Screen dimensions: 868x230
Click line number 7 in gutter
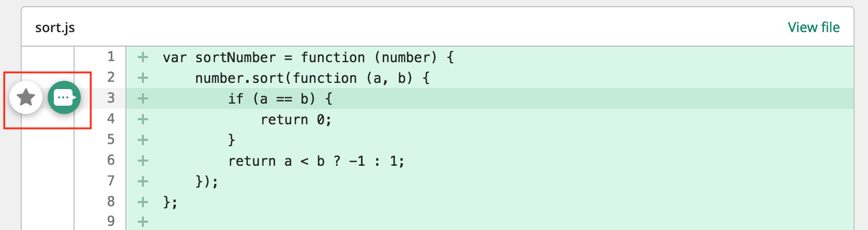(x=111, y=181)
